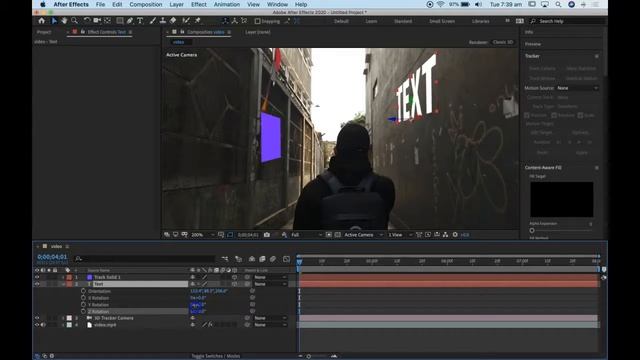Open the Active Camera view dropdown
The image size is (640, 360).
[x=363, y=235]
